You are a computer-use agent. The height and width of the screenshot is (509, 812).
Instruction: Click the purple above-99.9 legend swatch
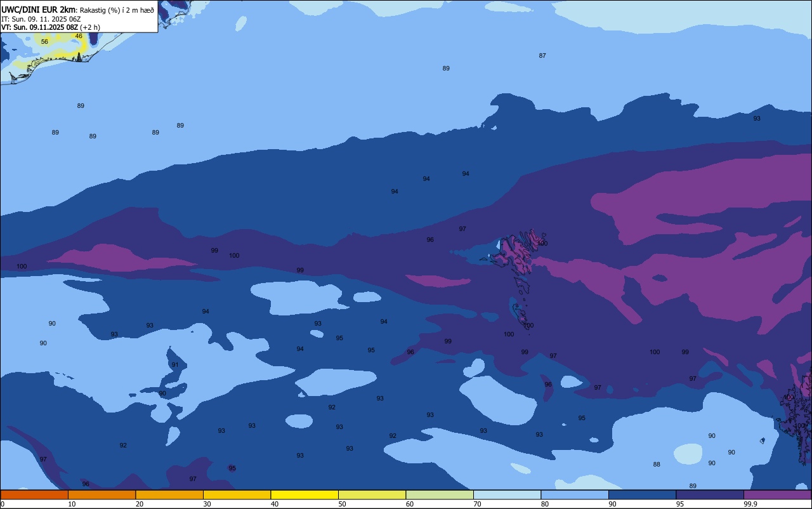pyautogui.click(x=777, y=494)
